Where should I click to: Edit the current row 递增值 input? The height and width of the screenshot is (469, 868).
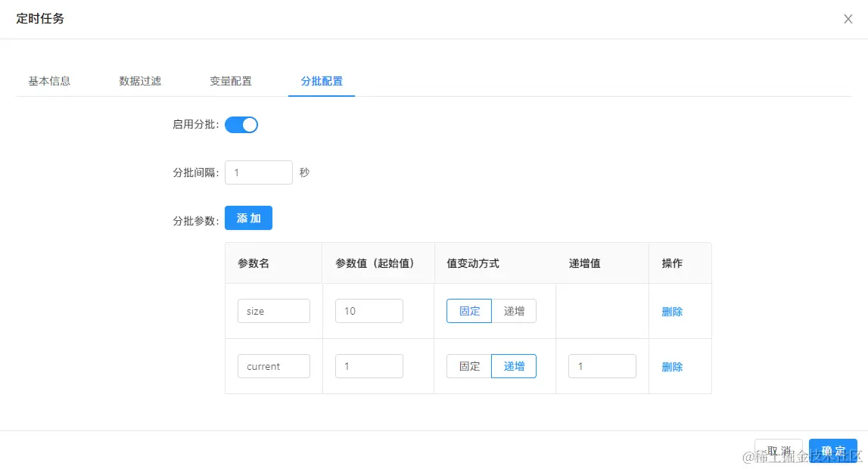click(x=602, y=366)
